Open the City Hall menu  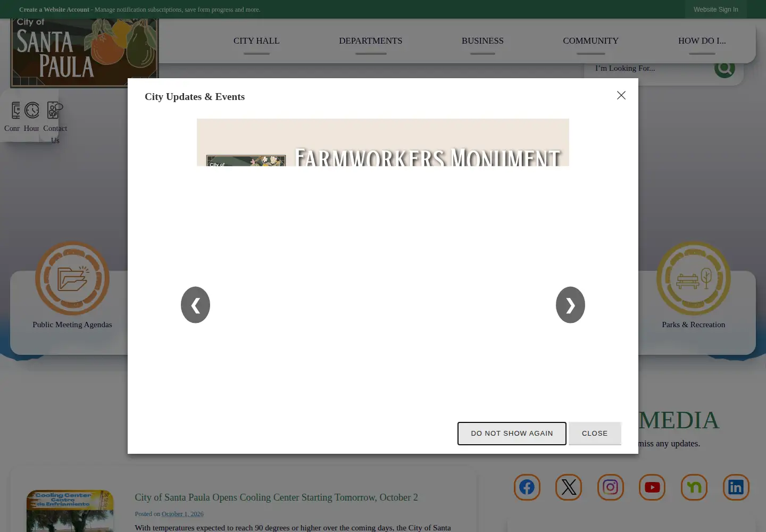[x=256, y=41]
